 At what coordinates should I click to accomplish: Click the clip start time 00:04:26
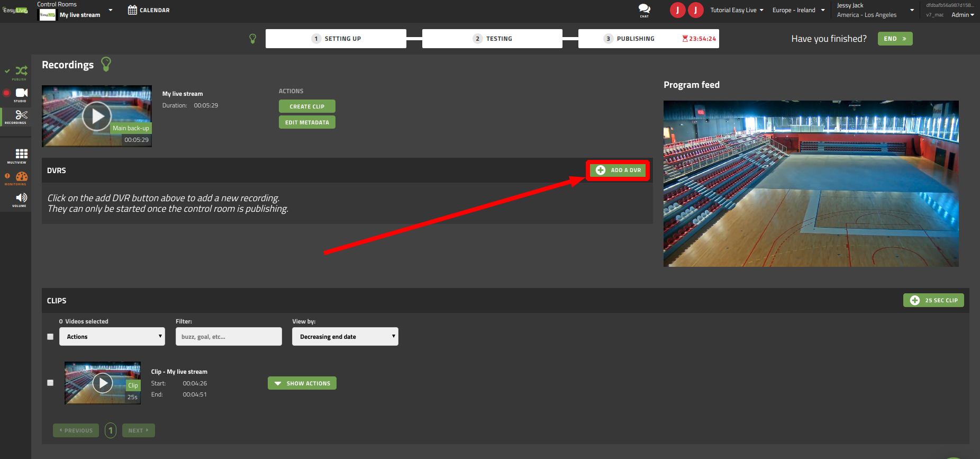coord(195,383)
